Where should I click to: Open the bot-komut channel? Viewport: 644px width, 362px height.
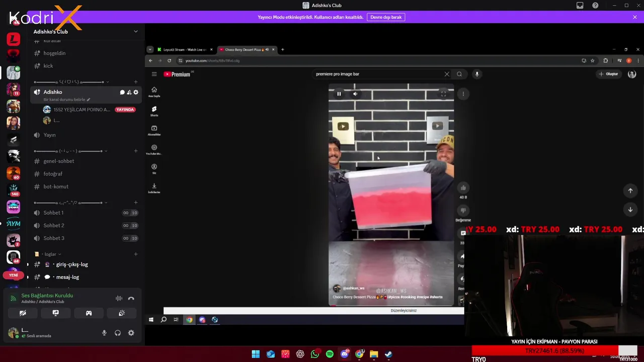pyautogui.click(x=86, y=187)
